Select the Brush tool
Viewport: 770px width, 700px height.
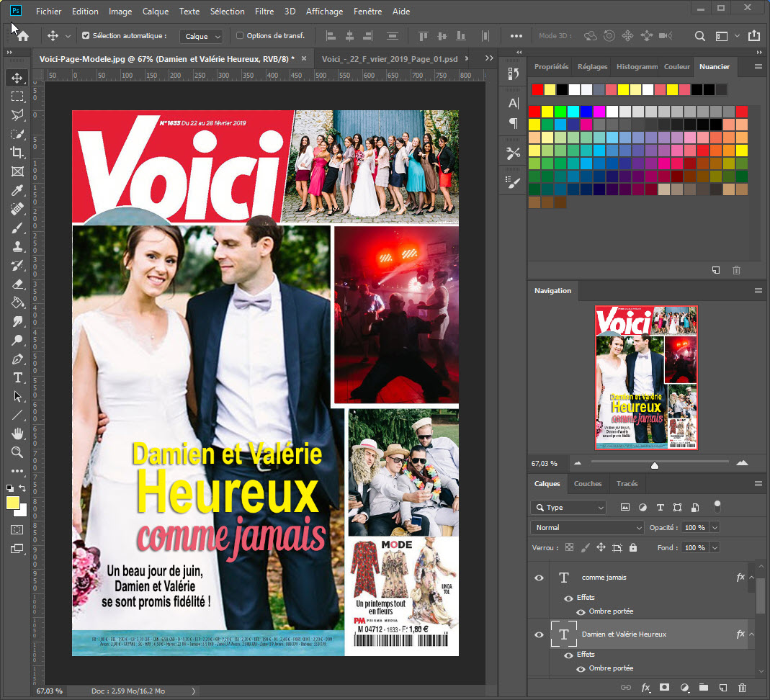[x=17, y=228]
